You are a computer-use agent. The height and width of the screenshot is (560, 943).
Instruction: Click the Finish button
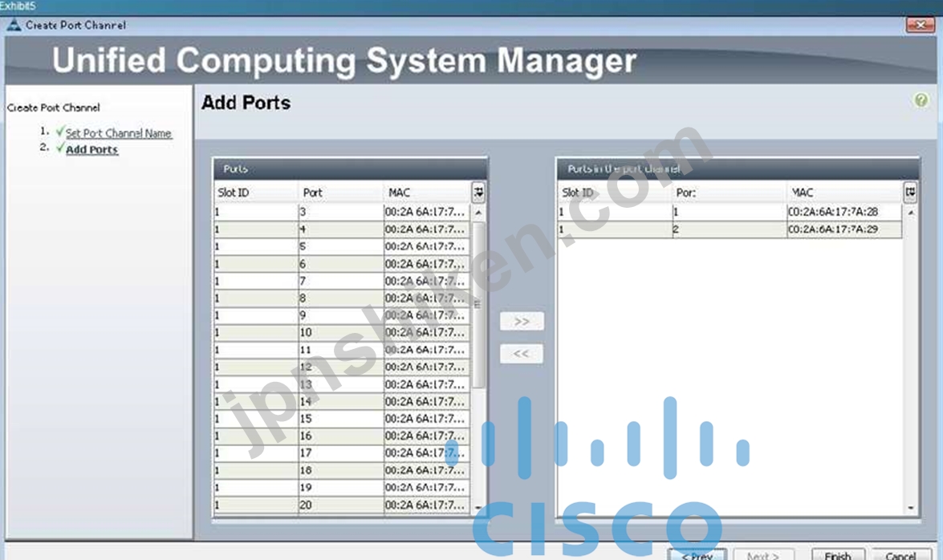pos(838,555)
